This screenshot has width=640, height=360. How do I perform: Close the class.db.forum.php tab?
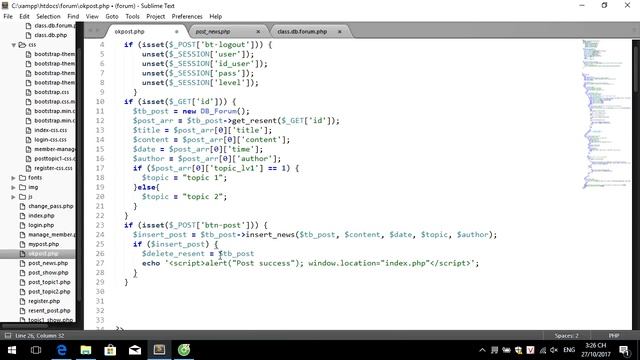[x=340, y=31]
